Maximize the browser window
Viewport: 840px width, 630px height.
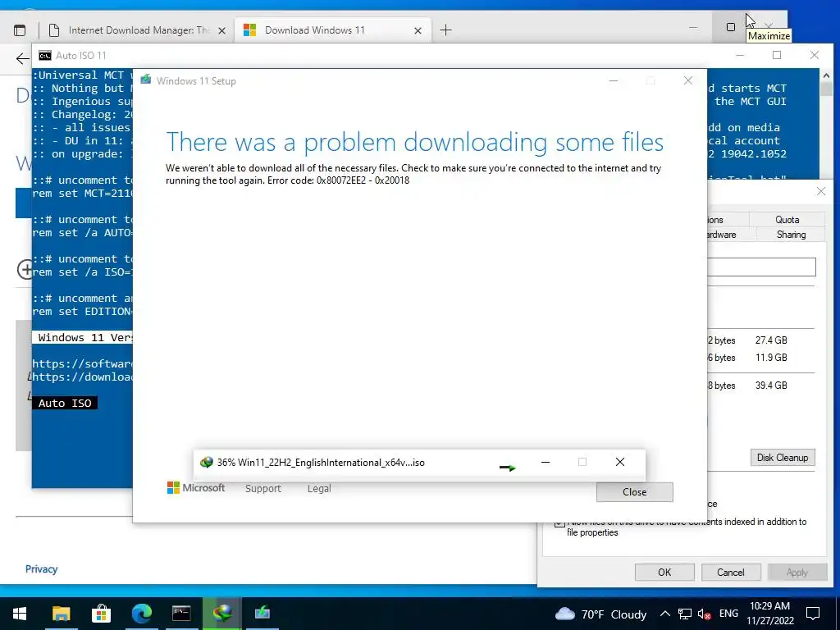coord(731,27)
